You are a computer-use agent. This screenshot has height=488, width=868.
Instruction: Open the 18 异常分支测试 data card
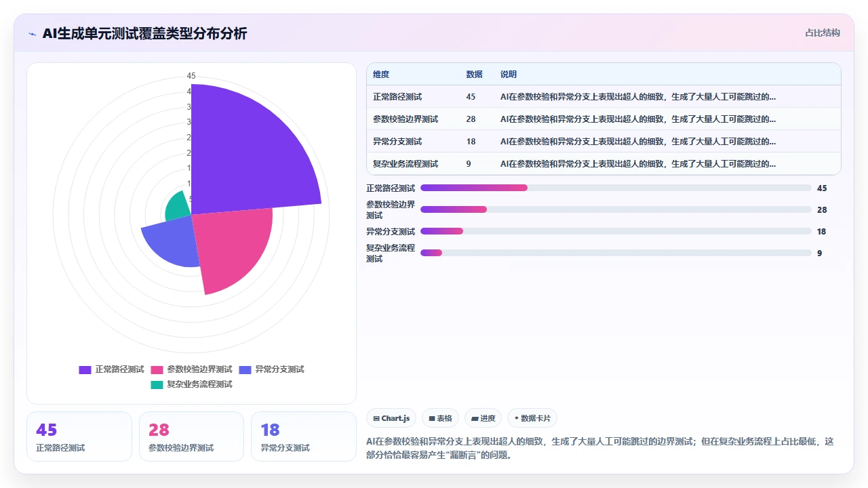pos(304,436)
